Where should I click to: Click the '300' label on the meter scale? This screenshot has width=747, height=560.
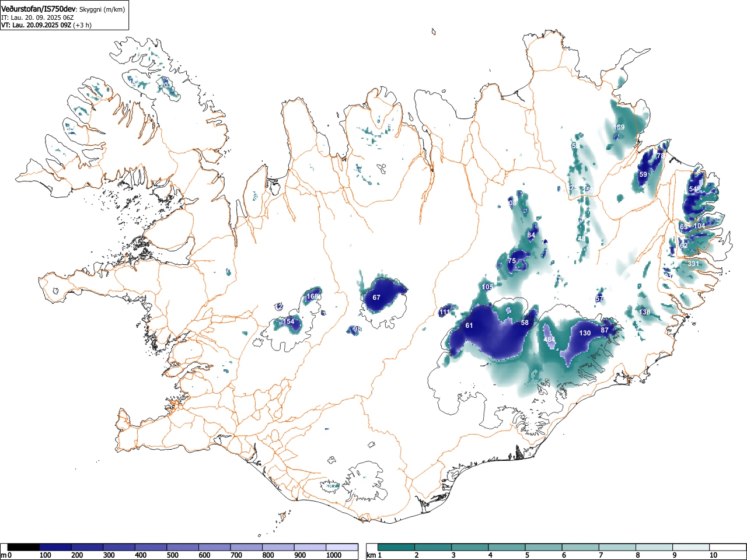109,555
